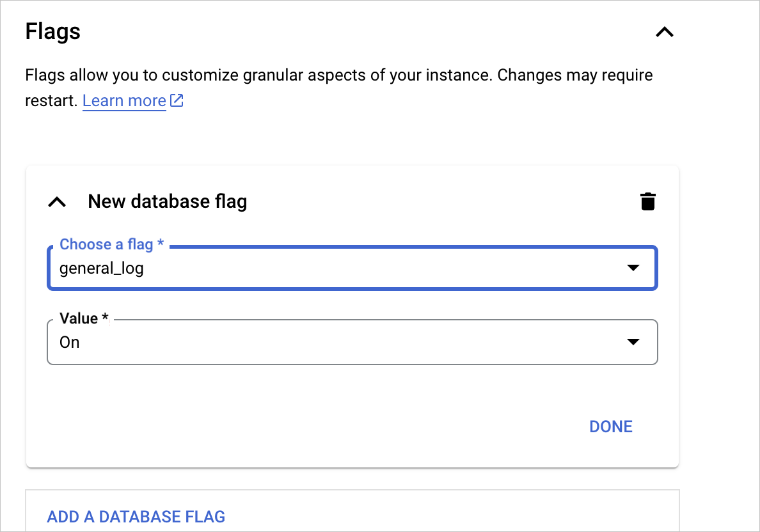Click the external link icon beside Learn more
The image size is (760, 532).
(x=177, y=101)
